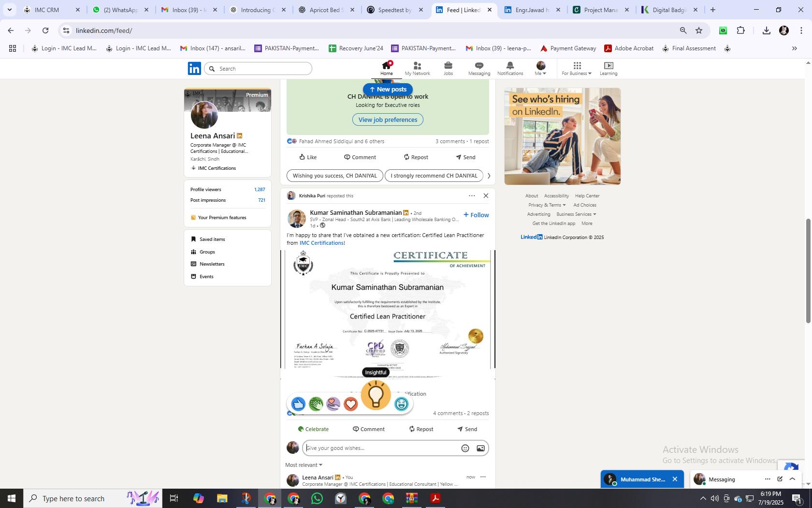812x508 pixels.
Task: Click LinkedIn search field
Action: coord(258,69)
